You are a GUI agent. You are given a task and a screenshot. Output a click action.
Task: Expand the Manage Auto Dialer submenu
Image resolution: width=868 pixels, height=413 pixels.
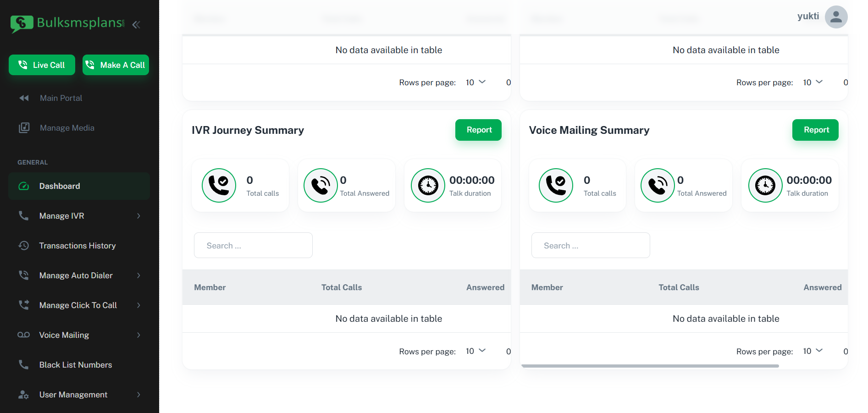pos(138,275)
